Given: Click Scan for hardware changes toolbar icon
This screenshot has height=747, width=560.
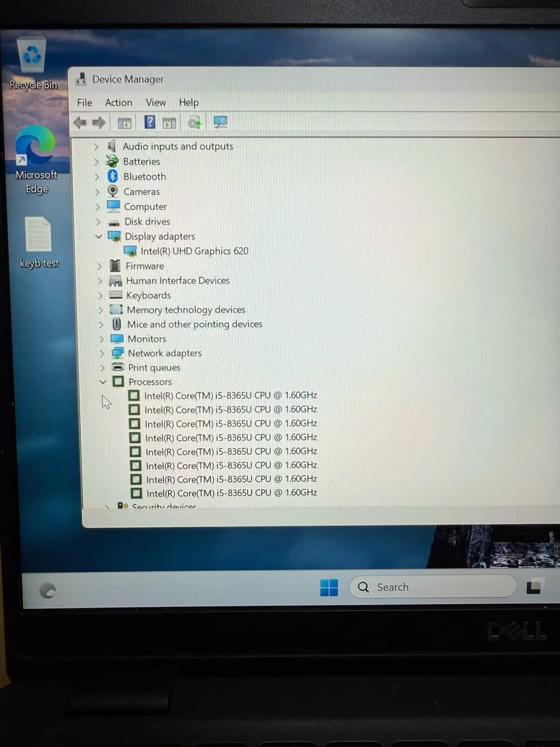Looking at the screenshot, I should pyautogui.click(x=220, y=122).
